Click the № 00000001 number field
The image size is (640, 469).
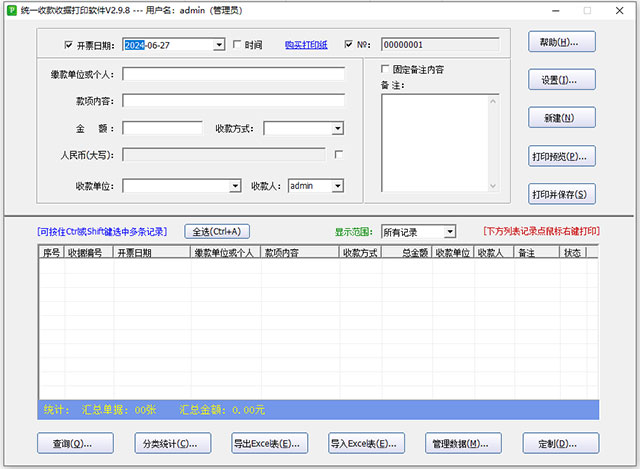pyautogui.click(x=440, y=44)
